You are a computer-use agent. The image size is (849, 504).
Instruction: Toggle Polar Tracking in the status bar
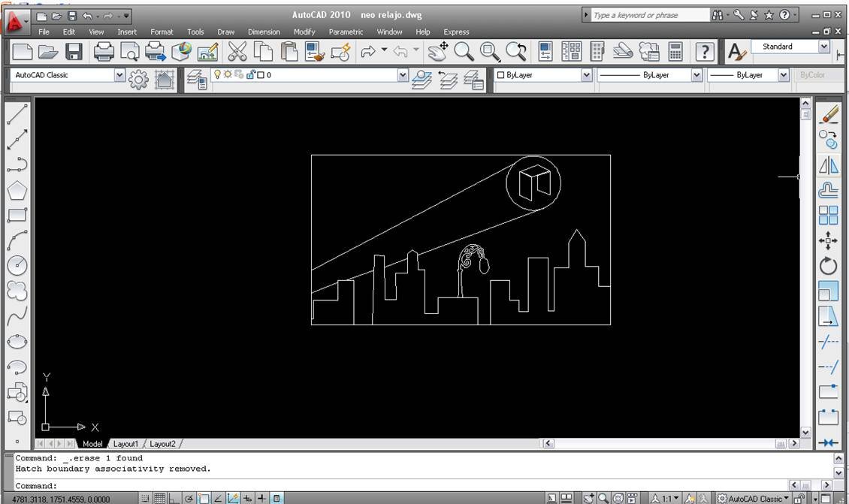tap(189, 499)
